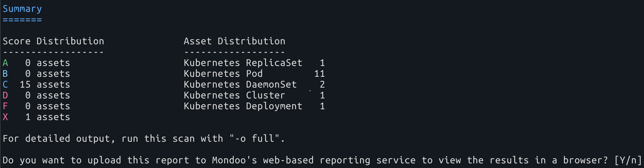Click the word Mondoo's in upload prompt

coord(234,160)
